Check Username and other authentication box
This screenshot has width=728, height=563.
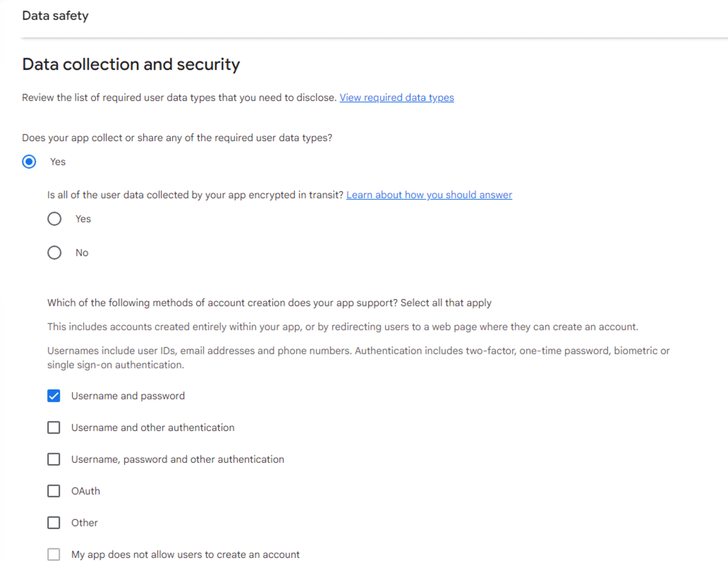coord(54,428)
